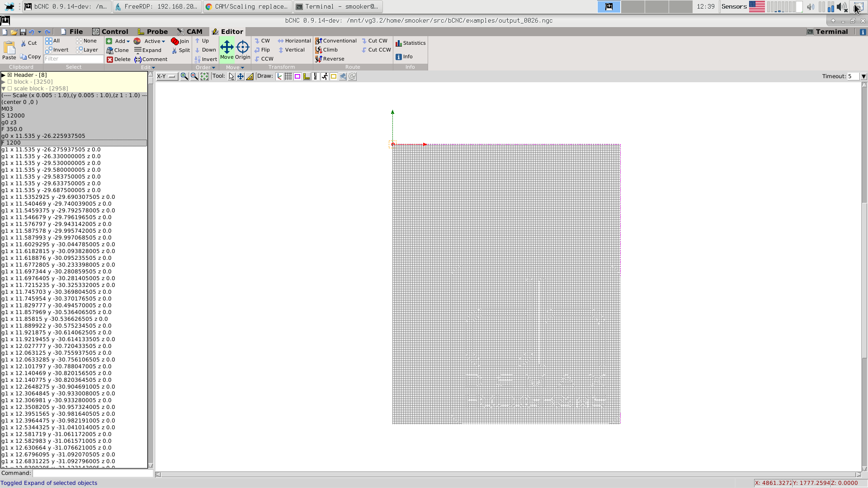The image size is (868, 488).
Task: Enable the block [3250] checkbox
Action: tap(9, 82)
